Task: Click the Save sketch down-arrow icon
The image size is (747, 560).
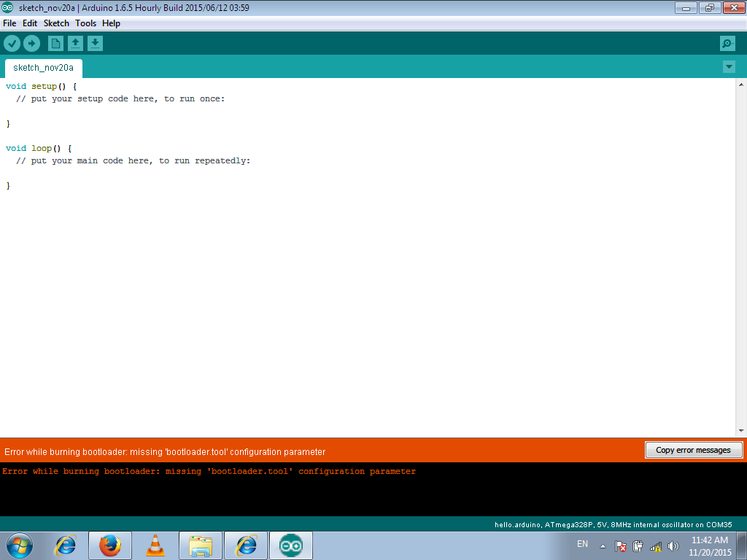Action: (95, 44)
